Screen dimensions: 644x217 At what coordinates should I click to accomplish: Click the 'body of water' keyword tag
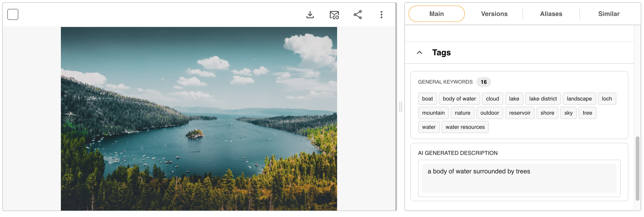pos(459,99)
